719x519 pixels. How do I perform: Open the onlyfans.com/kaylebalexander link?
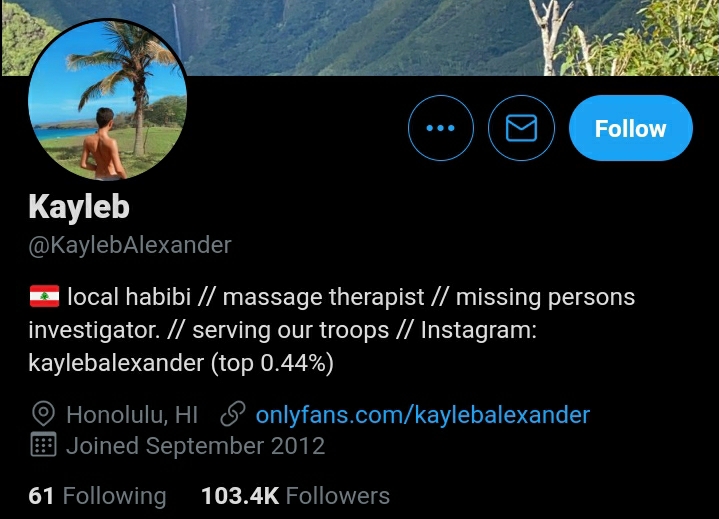coord(422,415)
